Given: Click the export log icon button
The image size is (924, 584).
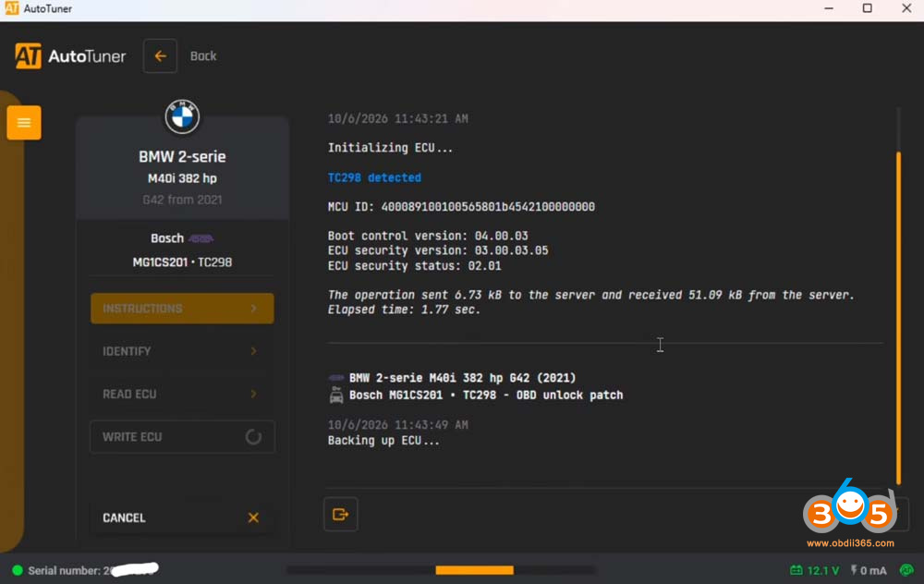Looking at the screenshot, I should pyautogui.click(x=341, y=515).
